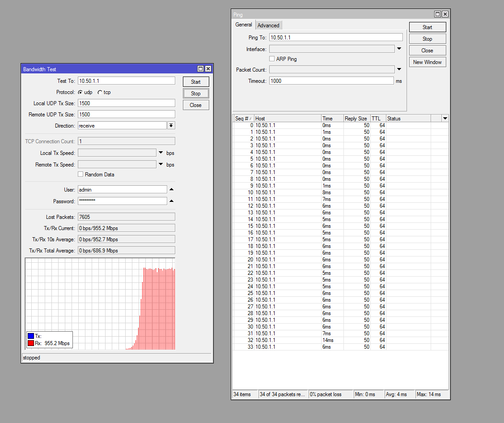
Task: Select the udp protocol radio button
Action: [80, 92]
